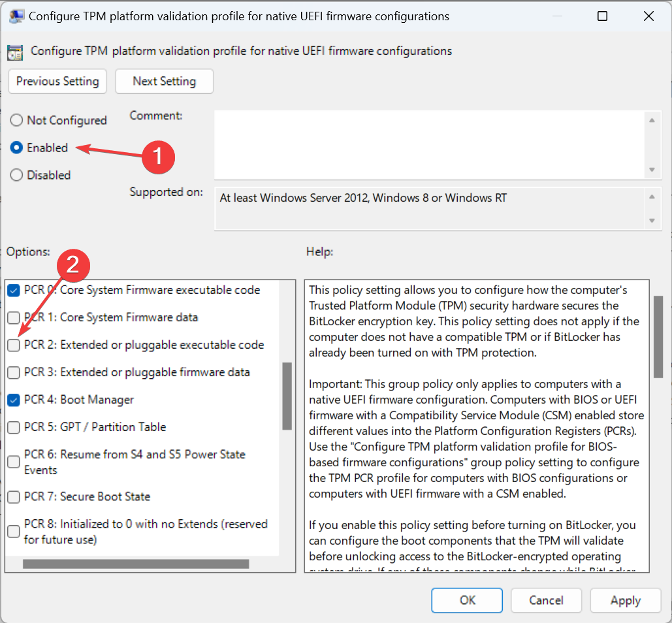Image resolution: width=672 pixels, height=623 pixels.
Task: Click the application icon in the title bar
Action: (16, 15)
